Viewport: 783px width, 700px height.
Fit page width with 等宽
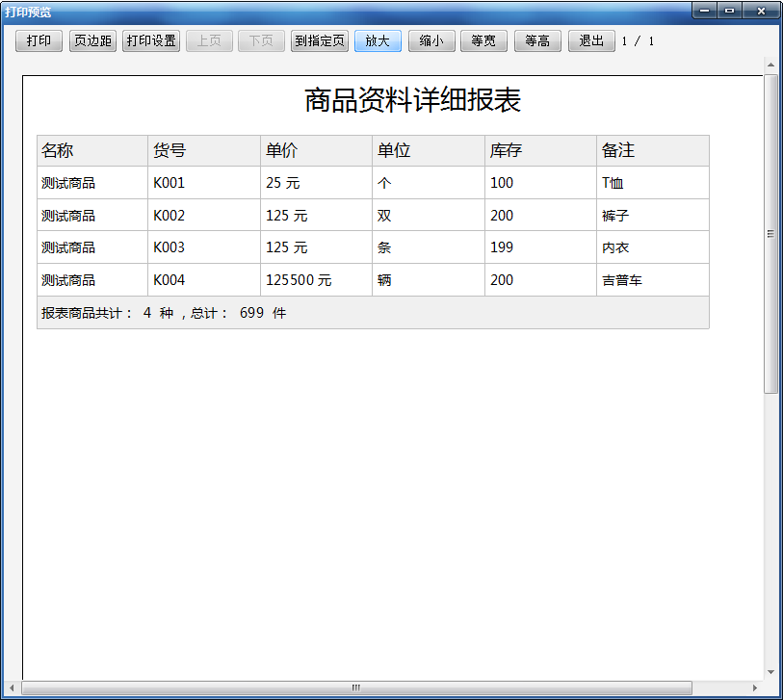click(483, 41)
